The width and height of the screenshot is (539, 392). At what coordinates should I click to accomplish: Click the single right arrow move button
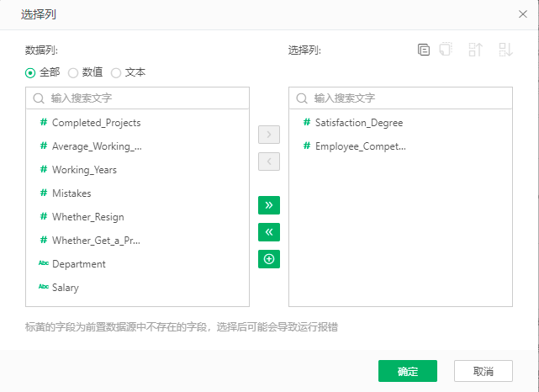coord(269,135)
